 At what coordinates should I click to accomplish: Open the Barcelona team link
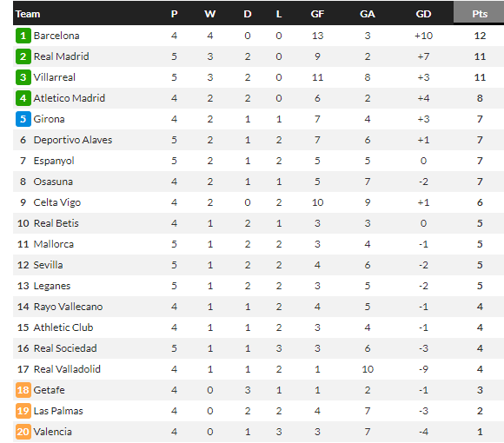56,36
